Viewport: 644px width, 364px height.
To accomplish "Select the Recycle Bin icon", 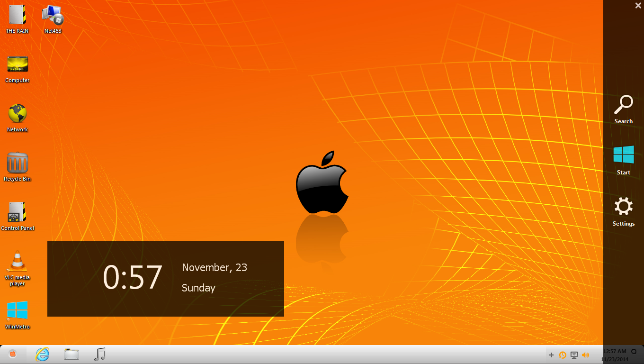I will point(18,167).
